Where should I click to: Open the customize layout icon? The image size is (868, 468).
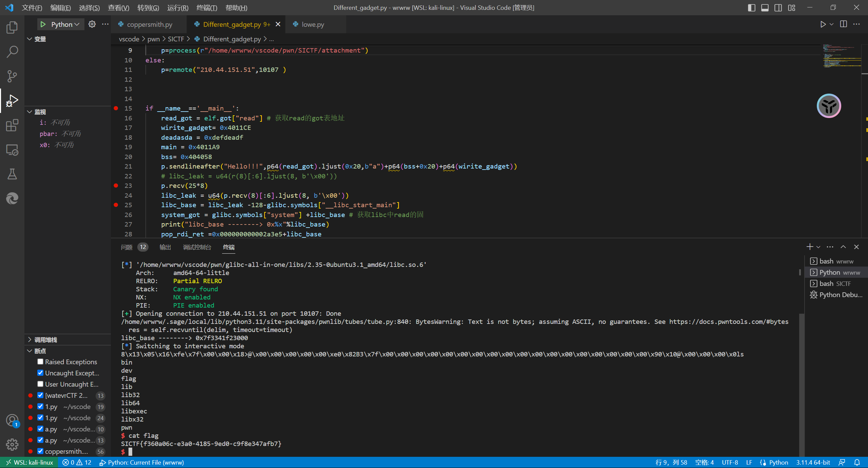792,7
